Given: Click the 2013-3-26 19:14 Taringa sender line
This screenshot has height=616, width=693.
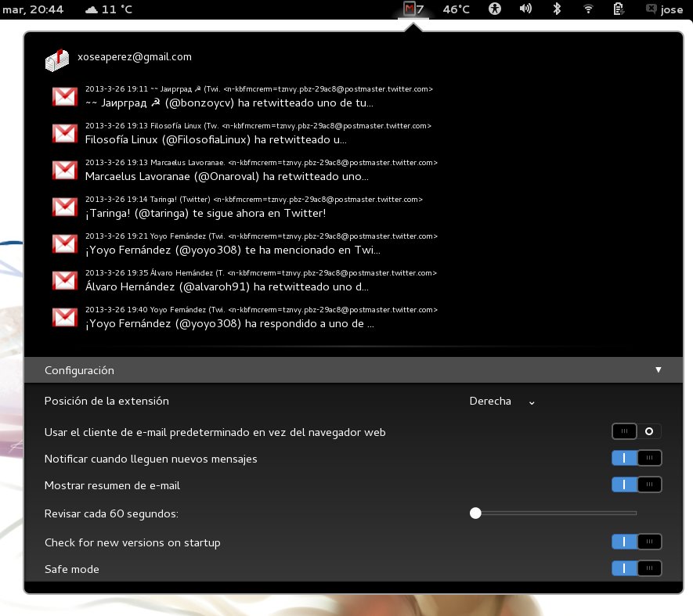Looking at the screenshot, I should tap(254, 200).
